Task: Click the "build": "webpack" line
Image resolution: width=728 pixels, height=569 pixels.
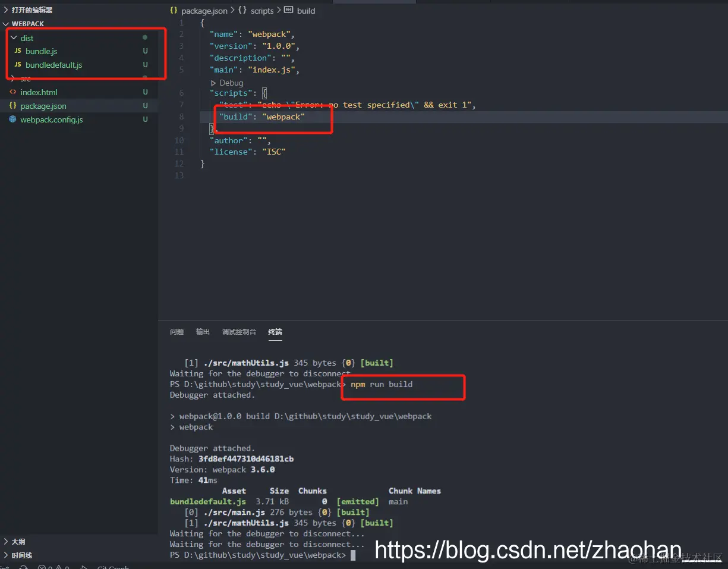Action: pos(261,117)
